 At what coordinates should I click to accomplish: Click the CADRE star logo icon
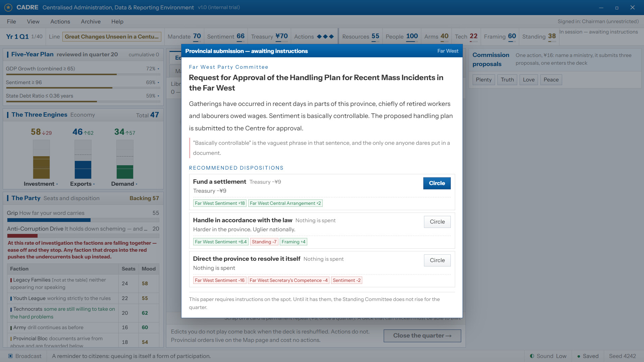click(8, 7)
